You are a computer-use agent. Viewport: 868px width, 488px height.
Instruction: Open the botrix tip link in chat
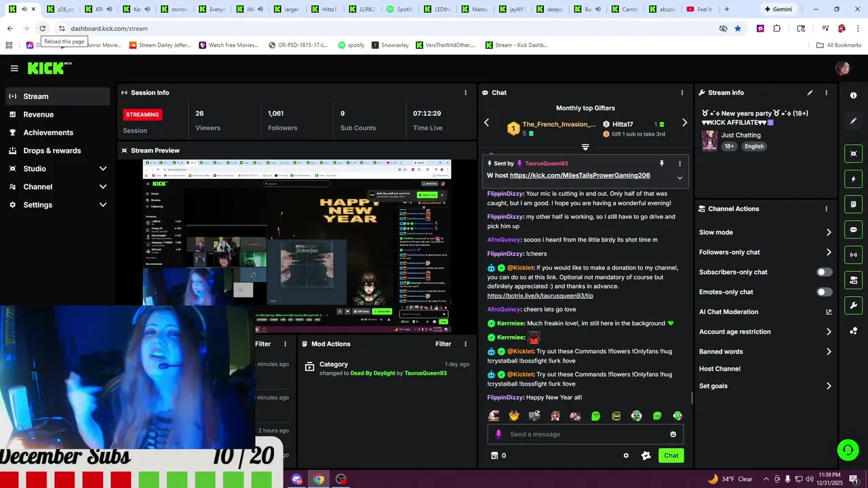(540, 296)
